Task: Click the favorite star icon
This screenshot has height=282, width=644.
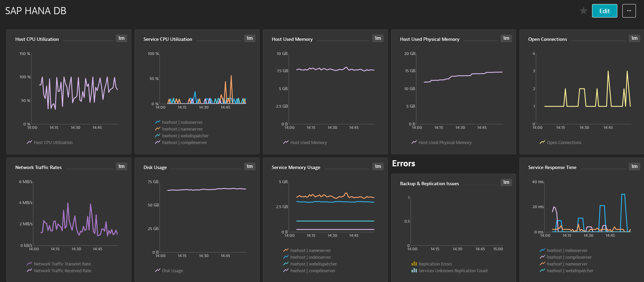Action: tap(583, 11)
